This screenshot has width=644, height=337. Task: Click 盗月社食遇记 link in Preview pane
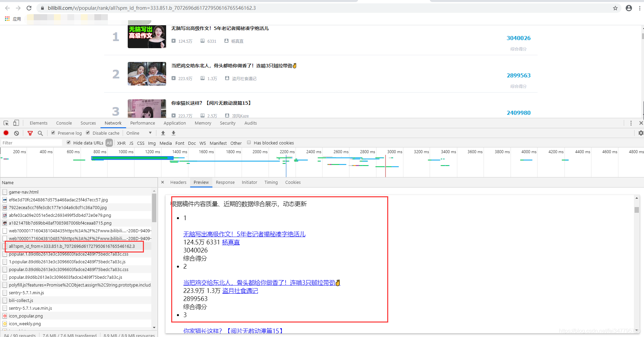240,291
